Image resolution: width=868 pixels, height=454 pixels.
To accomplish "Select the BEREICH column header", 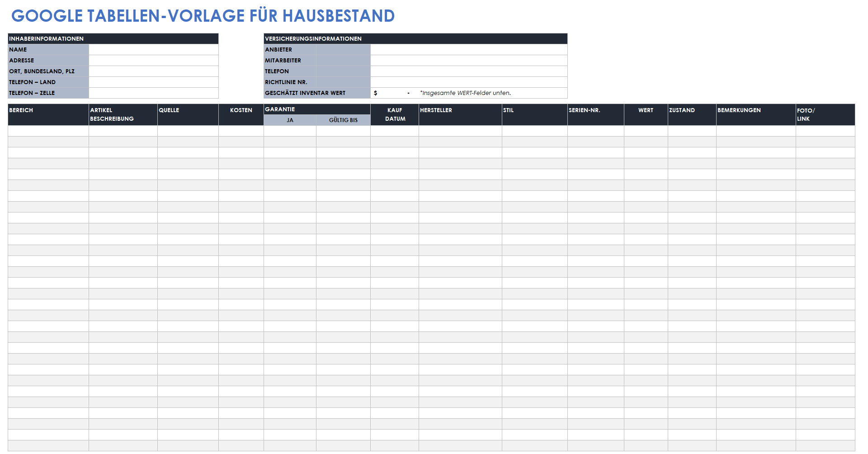I will pyautogui.click(x=48, y=115).
